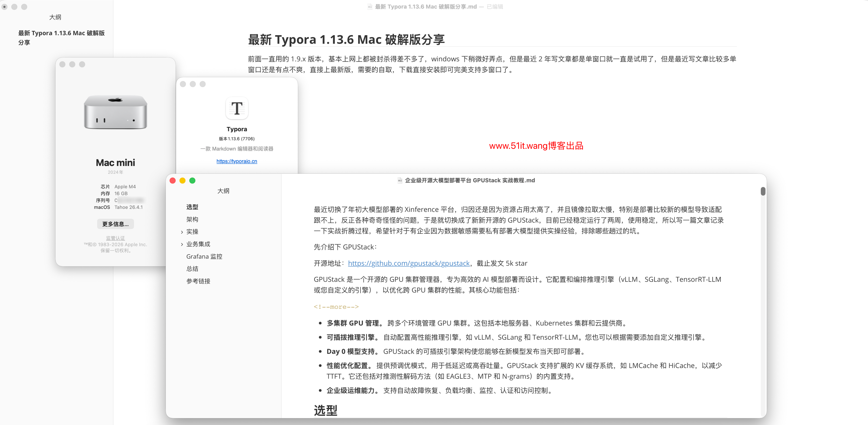868x425 pixels.
Task: Open the 监管认证 link in About This Mac
Action: (115, 238)
